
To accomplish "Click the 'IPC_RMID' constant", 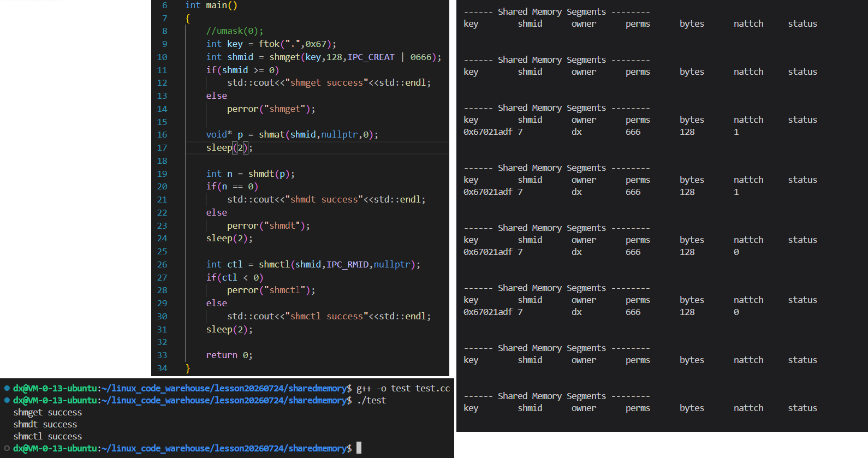I will (x=347, y=265).
